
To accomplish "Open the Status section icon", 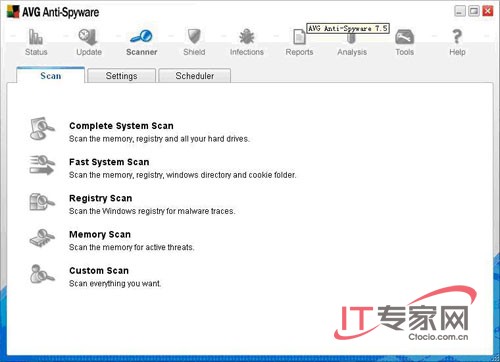I will (36, 37).
